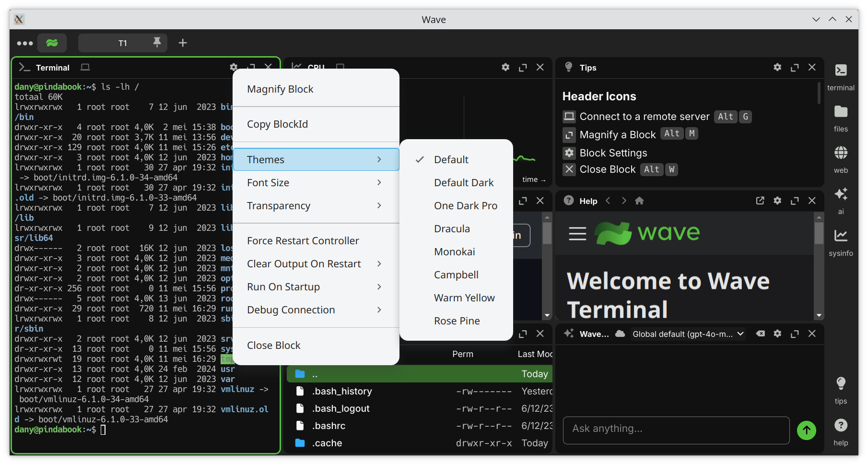Screen dimensions: 868x465
Task: Expand the Run On Startup submenu
Action: point(316,287)
